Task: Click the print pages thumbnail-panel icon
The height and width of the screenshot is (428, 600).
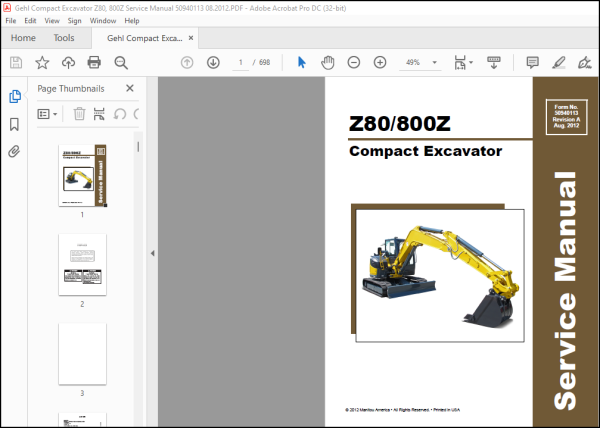Action: (99, 114)
